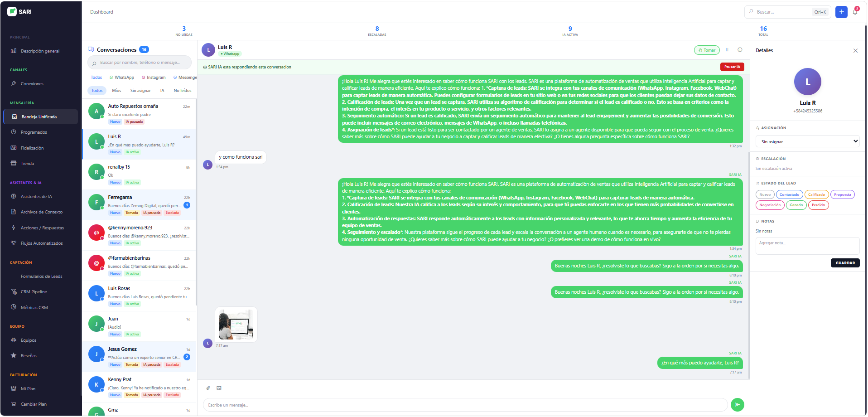Set lead status to Negociación
This screenshot has width=868, height=417.
[x=770, y=205]
